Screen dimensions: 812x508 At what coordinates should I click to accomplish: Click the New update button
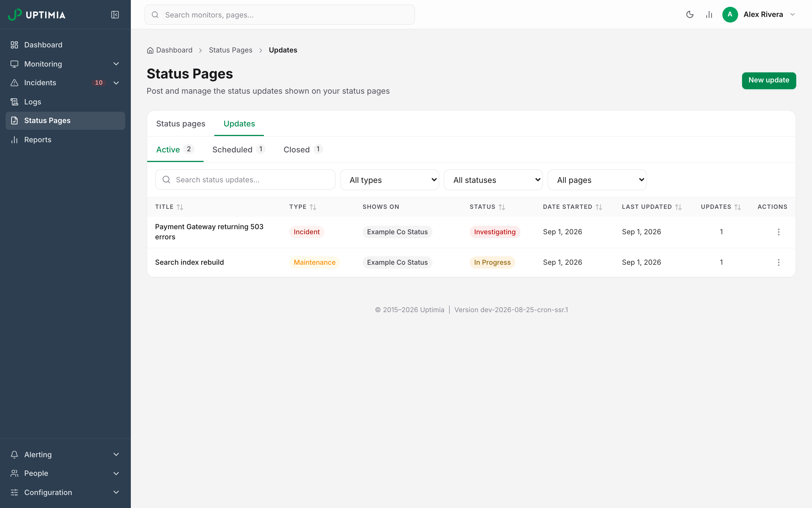pyautogui.click(x=769, y=80)
